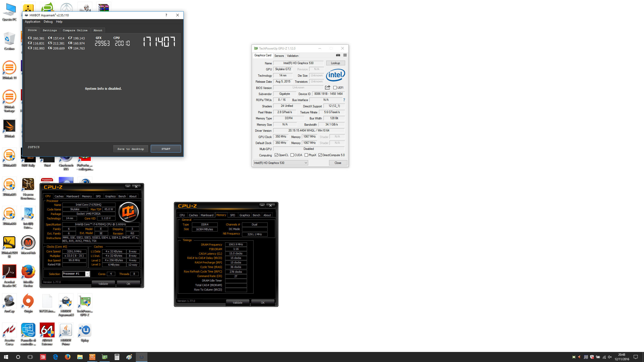Click the Lookup button in GPU-Z
Image resolution: width=644 pixels, height=362 pixels.
[335, 63]
